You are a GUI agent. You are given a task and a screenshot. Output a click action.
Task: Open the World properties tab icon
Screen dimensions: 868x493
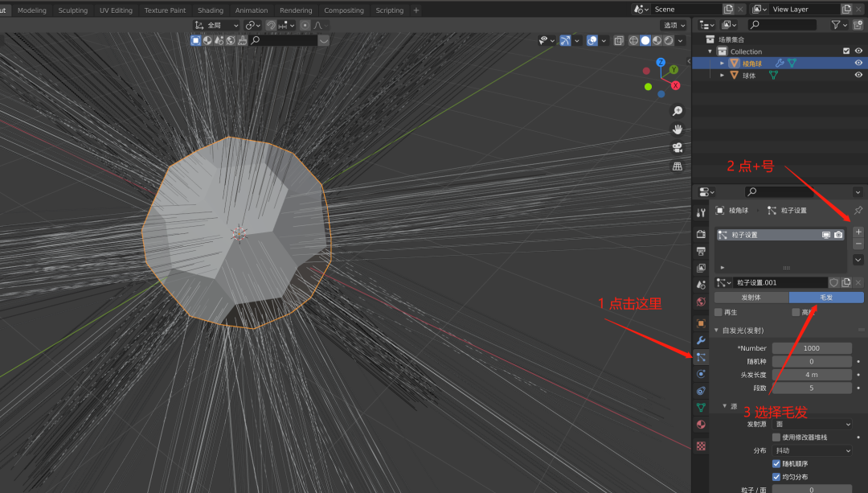pyautogui.click(x=701, y=302)
